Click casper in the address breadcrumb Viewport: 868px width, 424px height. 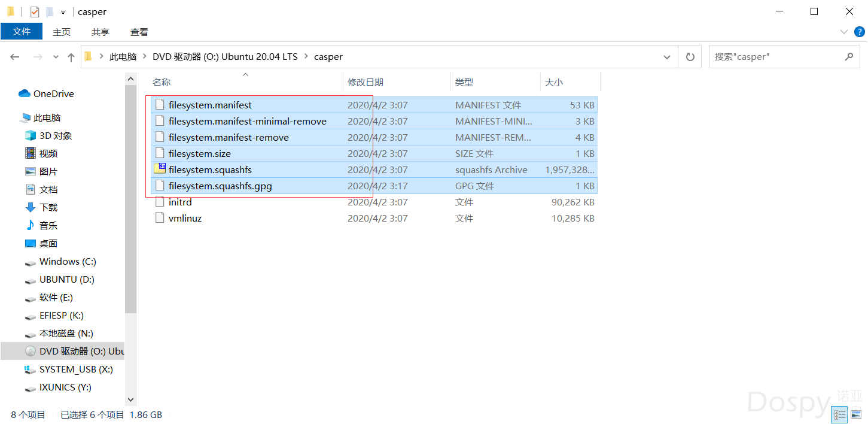point(328,56)
